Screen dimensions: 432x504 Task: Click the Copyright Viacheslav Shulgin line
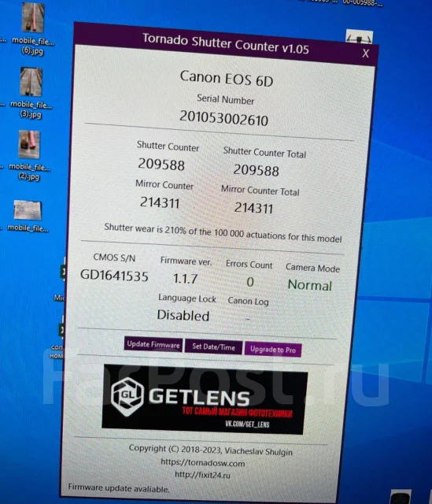pyautogui.click(x=211, y=450)
